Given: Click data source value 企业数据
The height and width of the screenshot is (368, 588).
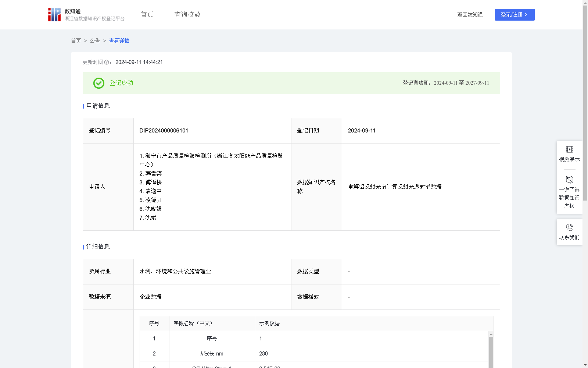Looking at the screenshot, I should (x=150, y=297).
